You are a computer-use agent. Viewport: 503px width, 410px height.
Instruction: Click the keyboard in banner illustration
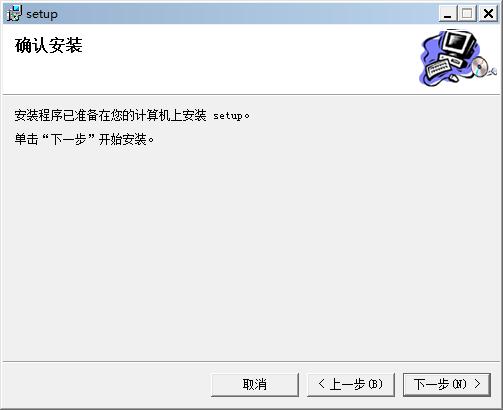click(x=439, y=67)
